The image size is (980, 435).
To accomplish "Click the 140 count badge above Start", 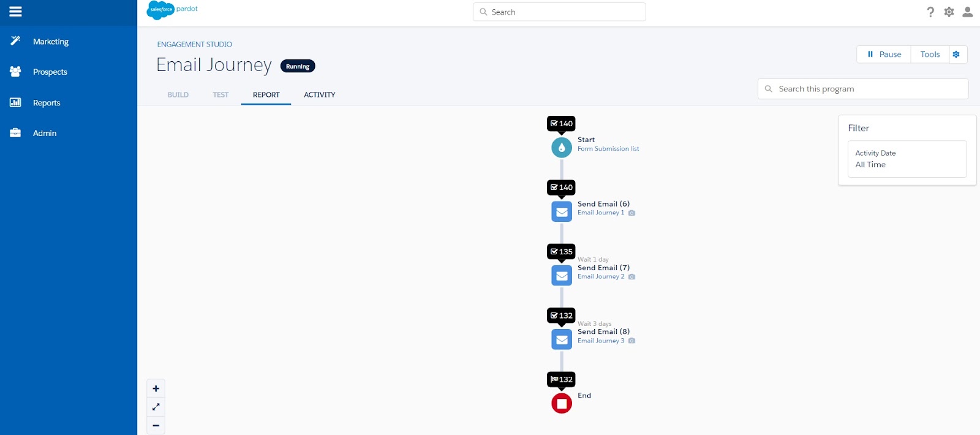I will click(x=561, y=123).
